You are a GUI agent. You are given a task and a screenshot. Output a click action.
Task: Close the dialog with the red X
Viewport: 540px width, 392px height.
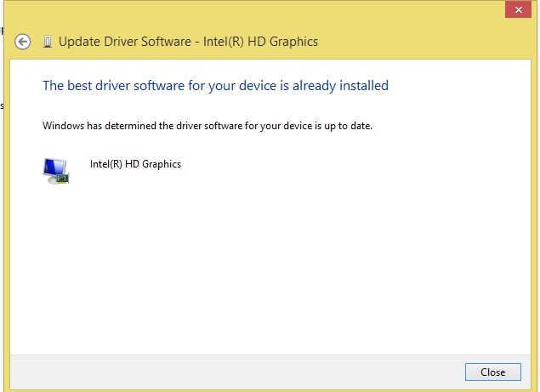tap(518, 9)
